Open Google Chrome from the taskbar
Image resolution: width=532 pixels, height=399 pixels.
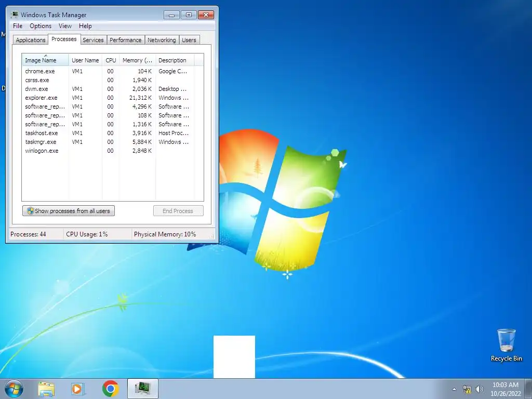110,389
